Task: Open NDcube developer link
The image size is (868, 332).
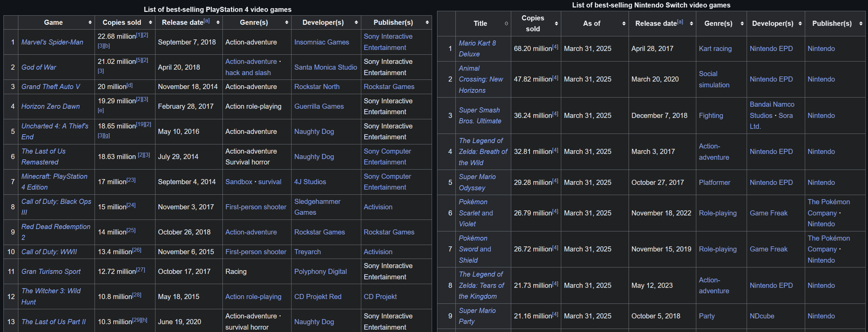Action: point(762,316)
